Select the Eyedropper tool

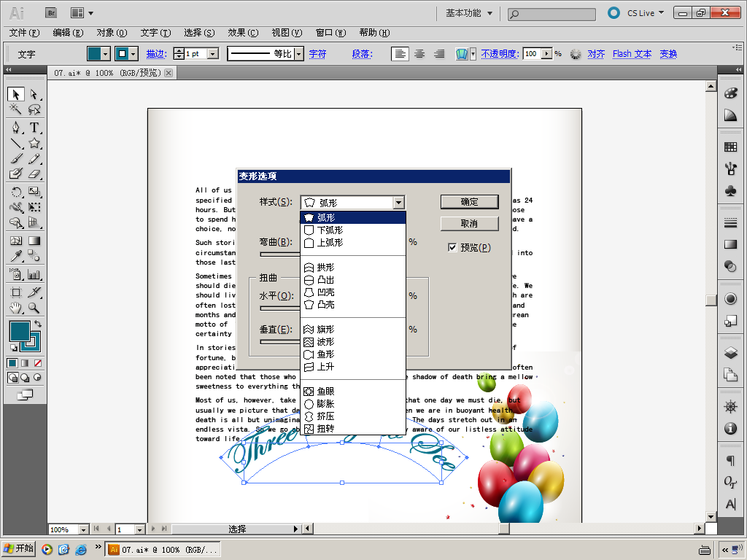(x=16, y=256)
